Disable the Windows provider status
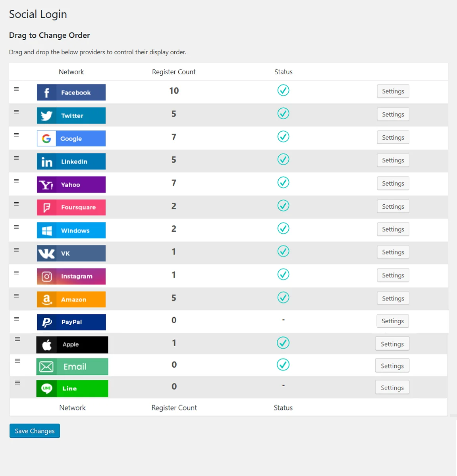457x476 pixels. 283,228
